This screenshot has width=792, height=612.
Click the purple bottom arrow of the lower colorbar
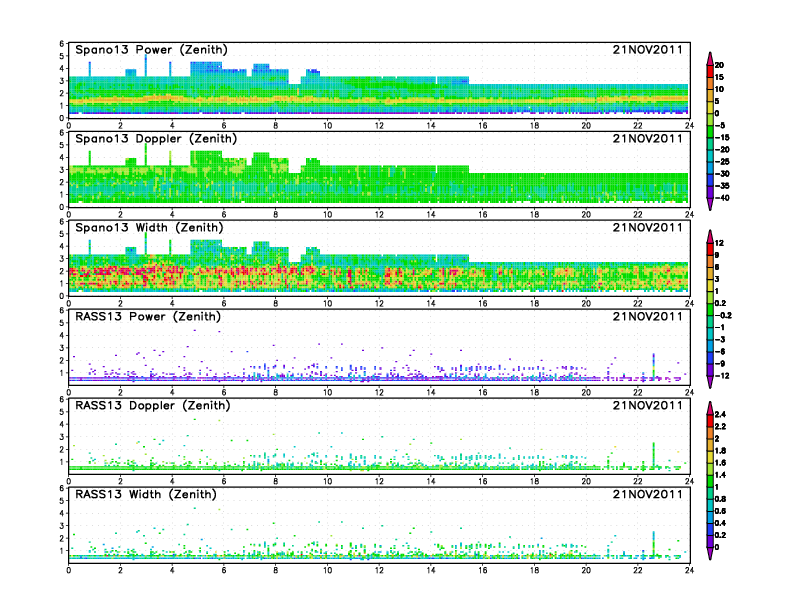click(710, 553)
